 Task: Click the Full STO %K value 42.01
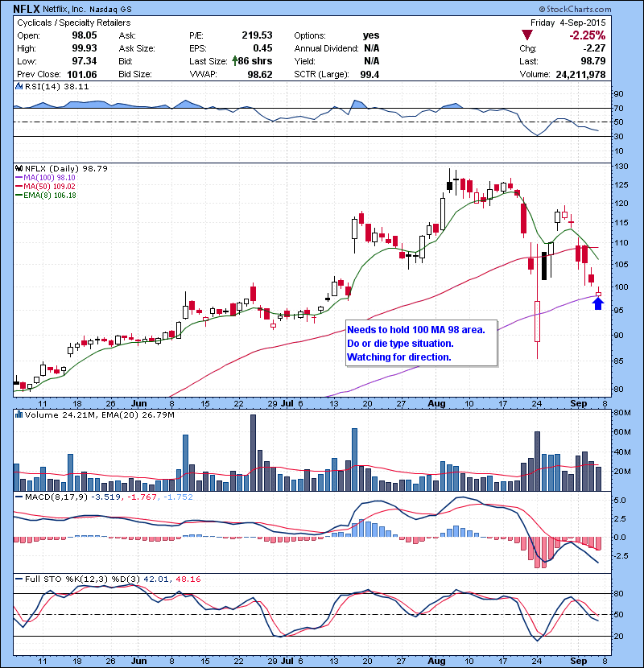tap(157, 579)
